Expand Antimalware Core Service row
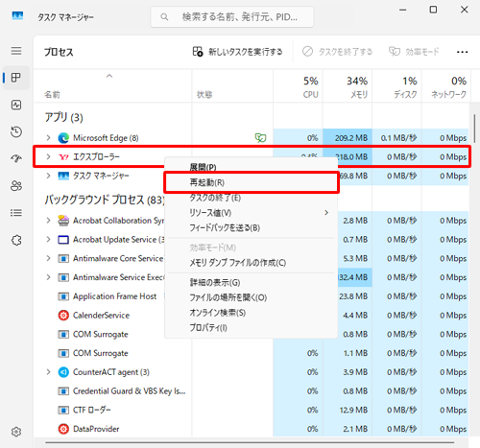 tap(48, 258)
